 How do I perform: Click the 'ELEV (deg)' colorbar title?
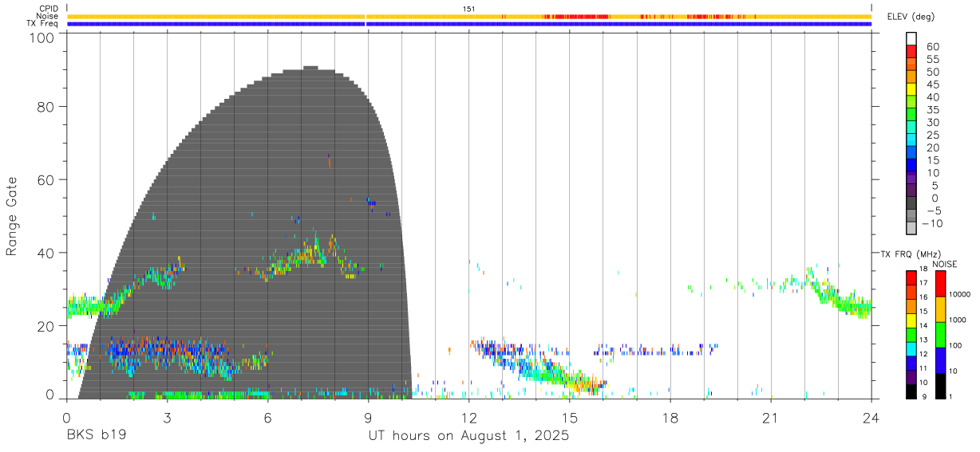910,17
